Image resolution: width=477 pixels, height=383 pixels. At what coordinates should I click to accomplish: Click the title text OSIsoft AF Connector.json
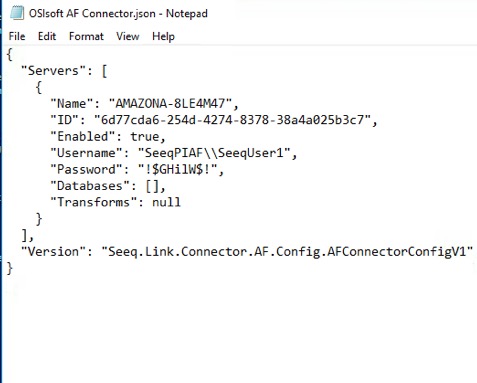coord(92,14)
